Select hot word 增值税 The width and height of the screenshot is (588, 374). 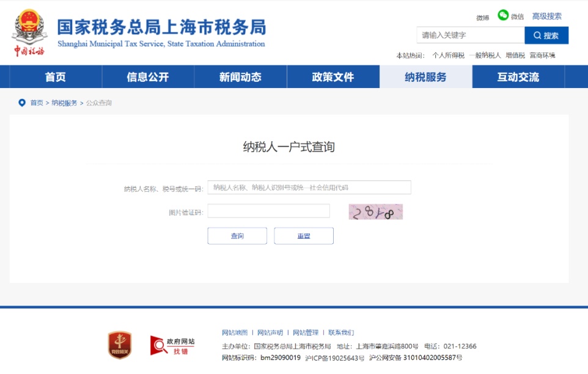pos(515,56)
